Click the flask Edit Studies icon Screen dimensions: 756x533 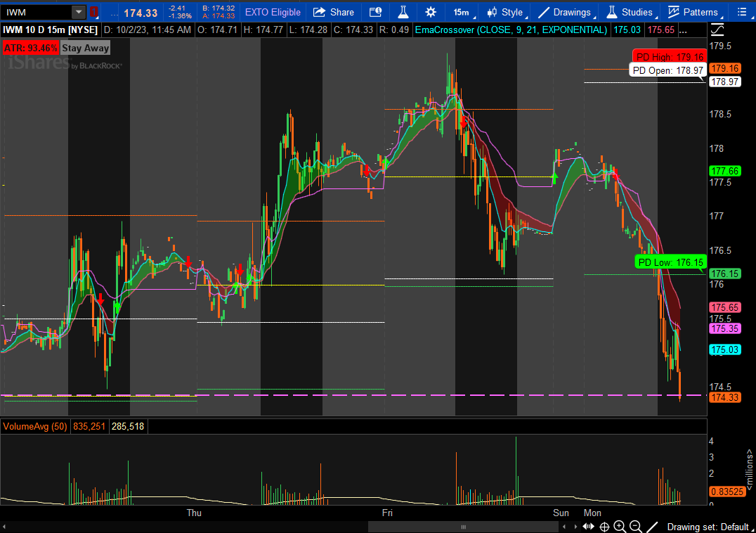(x=403, y=12)
